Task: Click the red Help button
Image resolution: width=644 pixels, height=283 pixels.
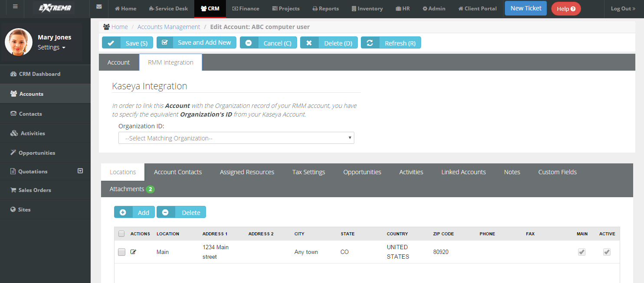Action: click(x=566, y=9)
